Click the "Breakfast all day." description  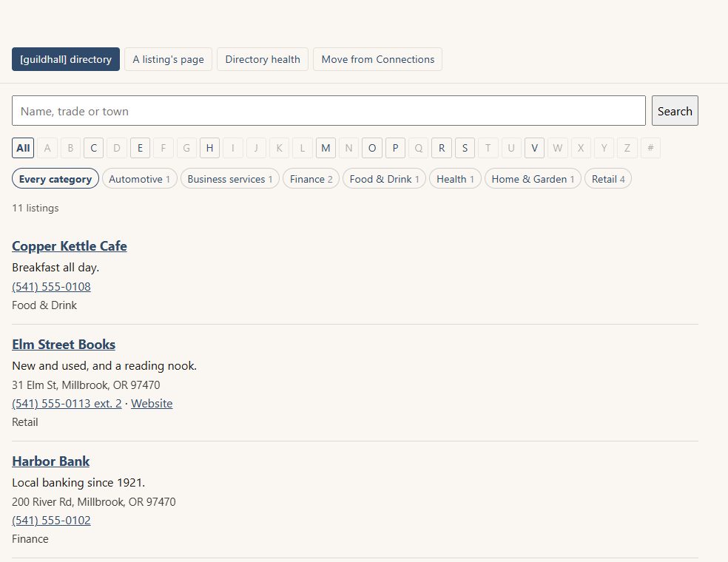[x=55, y=267]
